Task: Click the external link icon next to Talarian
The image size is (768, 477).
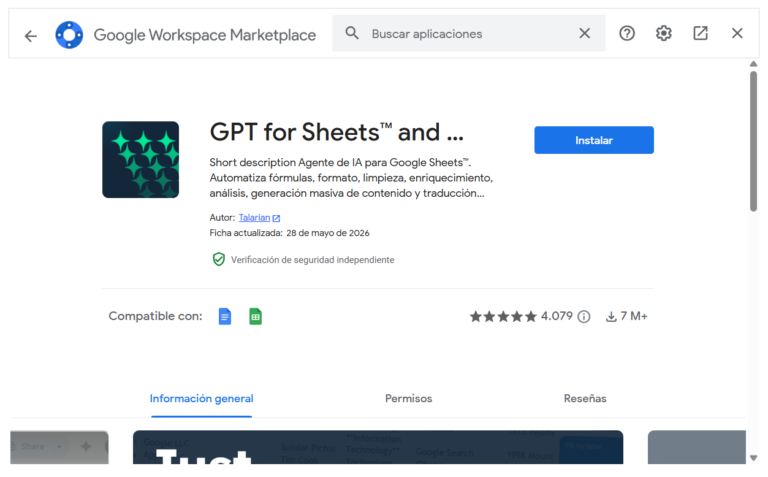Action: (x=276, y=218)
